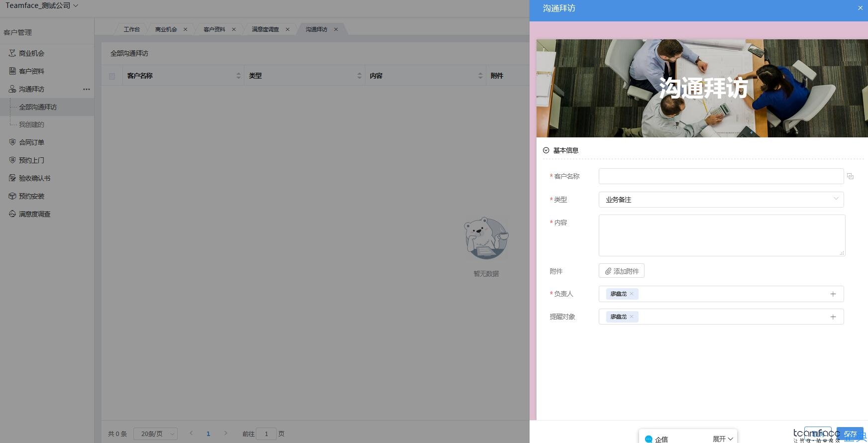Click the 满意度调查 sidebar icon
Viewport: 868px width, 443px height.
[x=12, y=214]
